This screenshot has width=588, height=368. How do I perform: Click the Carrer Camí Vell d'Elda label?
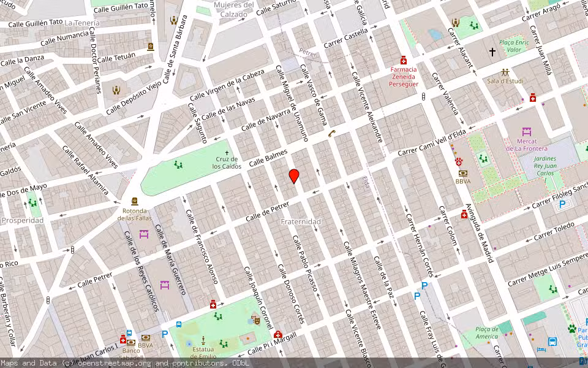[x=432, y=143]
